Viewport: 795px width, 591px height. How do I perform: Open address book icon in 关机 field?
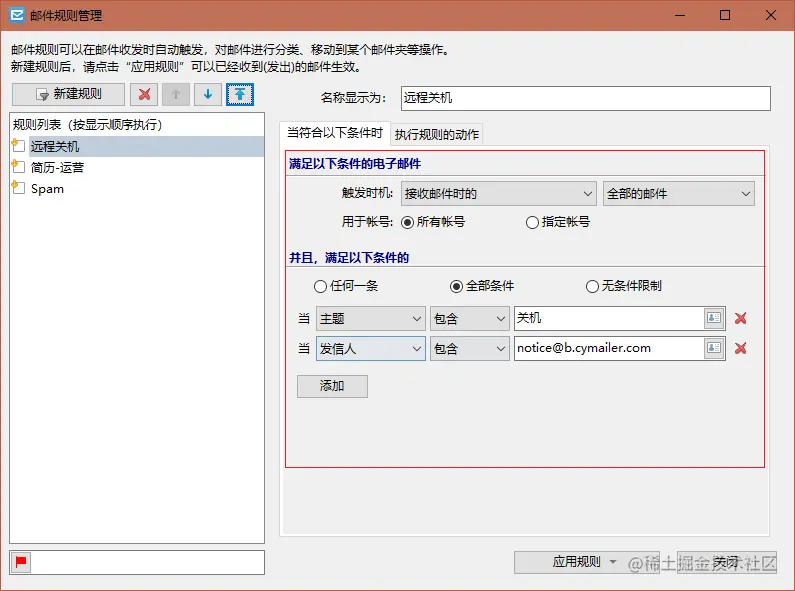pyautogui.click(x=714, y=318)
